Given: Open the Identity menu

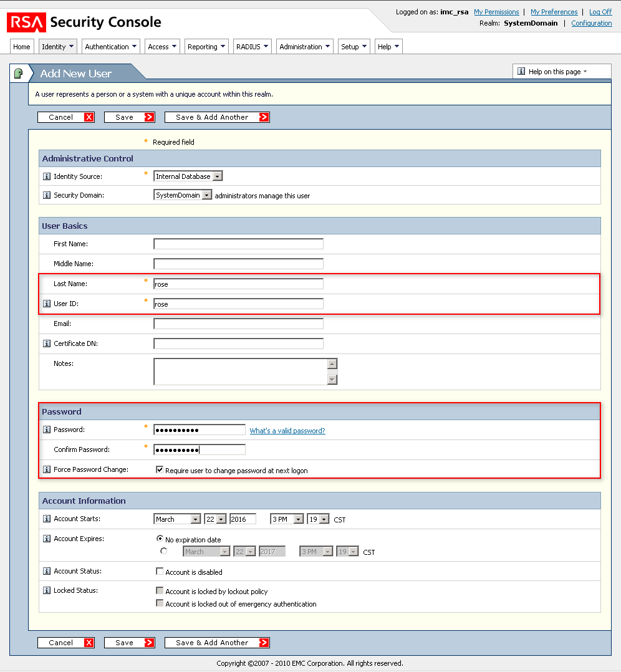Looking at the screenshot, I should (58, 47).
